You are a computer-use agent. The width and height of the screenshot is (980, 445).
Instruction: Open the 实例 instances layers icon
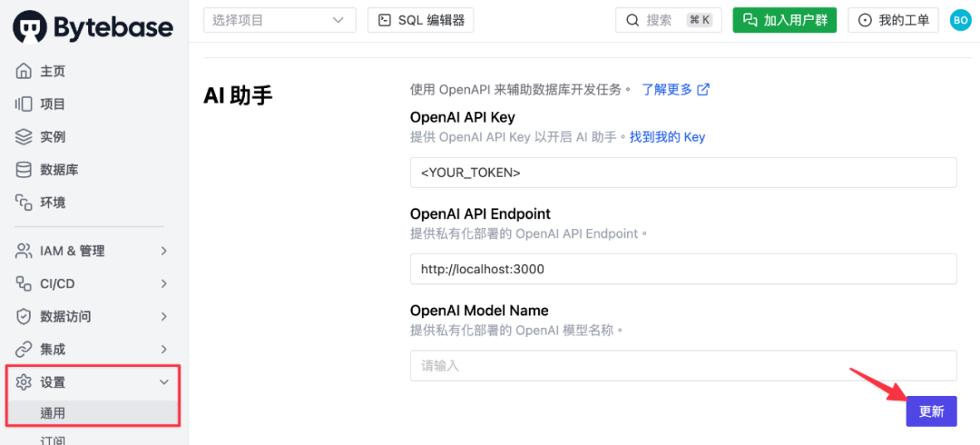pos(23,137)
